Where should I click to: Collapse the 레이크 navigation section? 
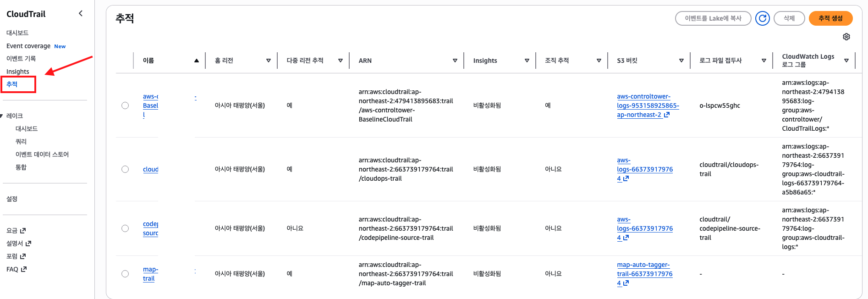[2, 116]
